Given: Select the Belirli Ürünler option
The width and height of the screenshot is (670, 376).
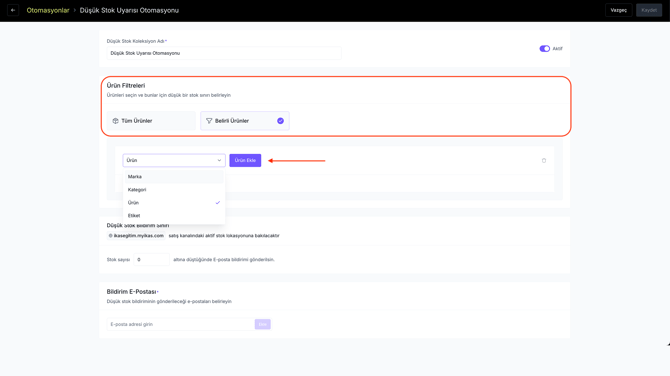Looking at the screenshot, I should tap(245, 121).
